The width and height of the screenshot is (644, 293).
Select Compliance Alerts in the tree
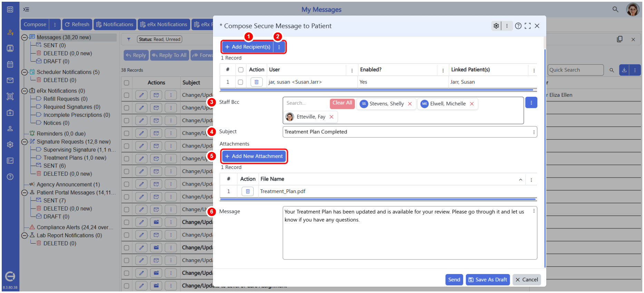point(75,227)
